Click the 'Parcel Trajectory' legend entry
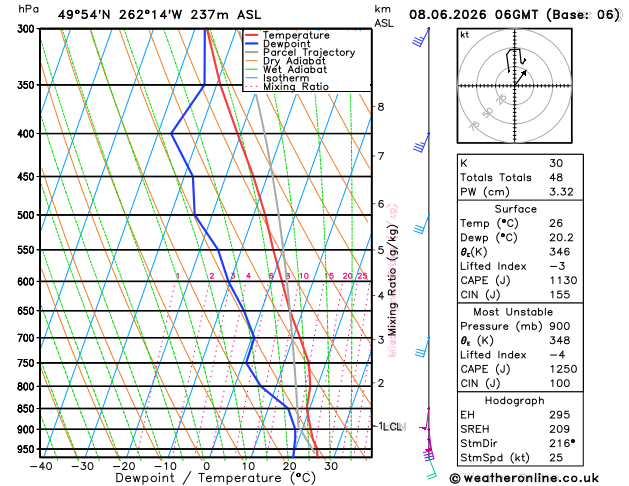The image size is (629, 486). pyautogui.click(x=309, y=53)
